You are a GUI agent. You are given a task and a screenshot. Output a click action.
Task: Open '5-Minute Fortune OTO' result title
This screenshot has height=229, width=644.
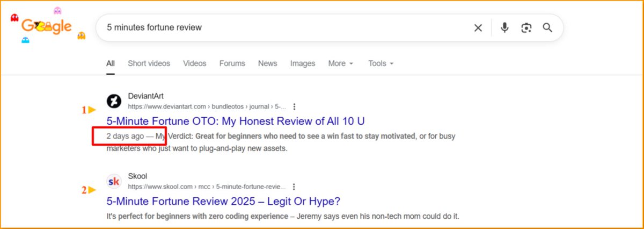236,121
